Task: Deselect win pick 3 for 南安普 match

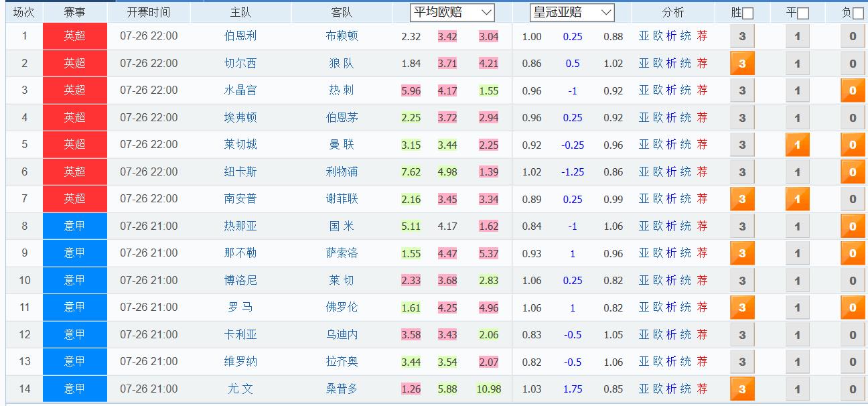Action: [742, 199]
